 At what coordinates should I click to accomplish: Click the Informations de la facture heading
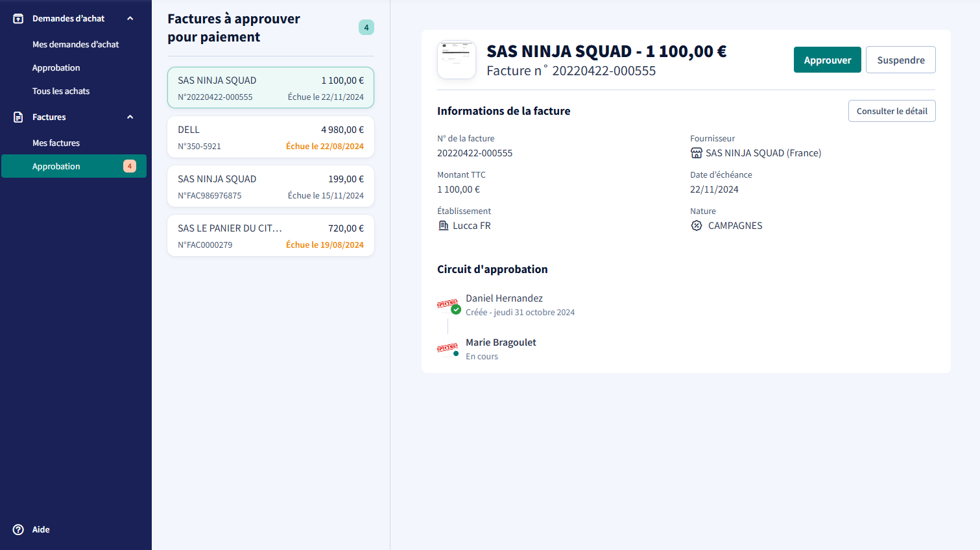(504, 111)
